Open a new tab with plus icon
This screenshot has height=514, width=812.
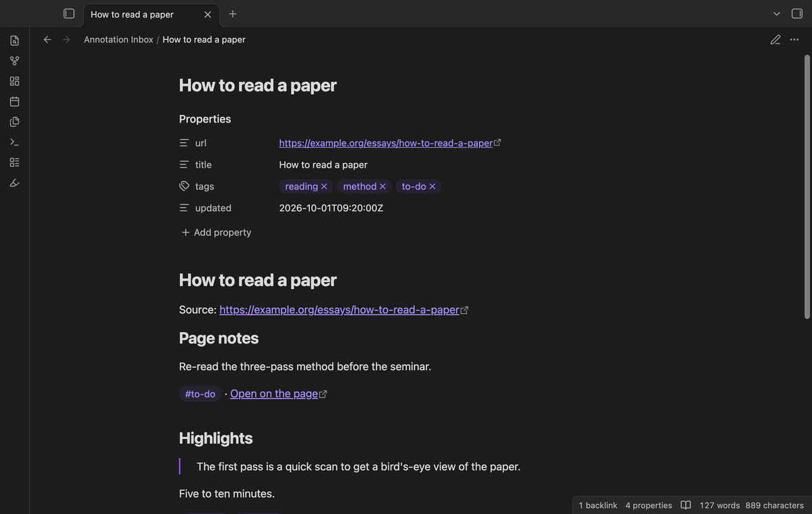pos(233,14)
